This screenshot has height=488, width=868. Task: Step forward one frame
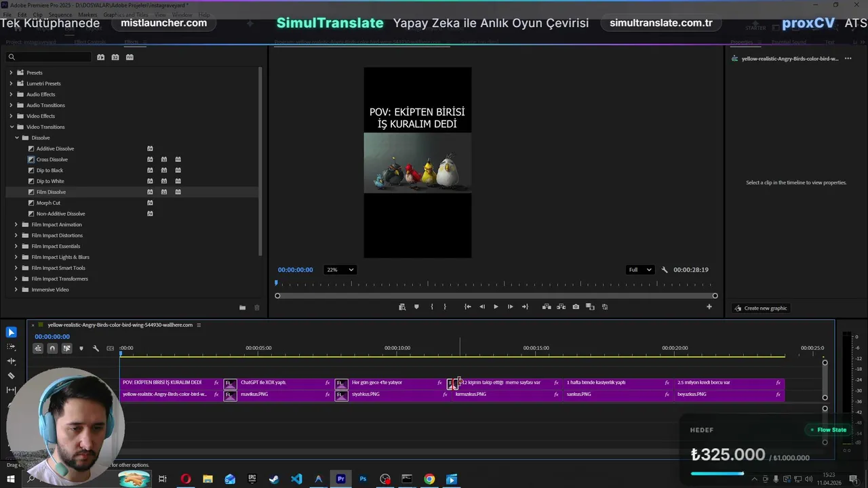pos(510,307)
